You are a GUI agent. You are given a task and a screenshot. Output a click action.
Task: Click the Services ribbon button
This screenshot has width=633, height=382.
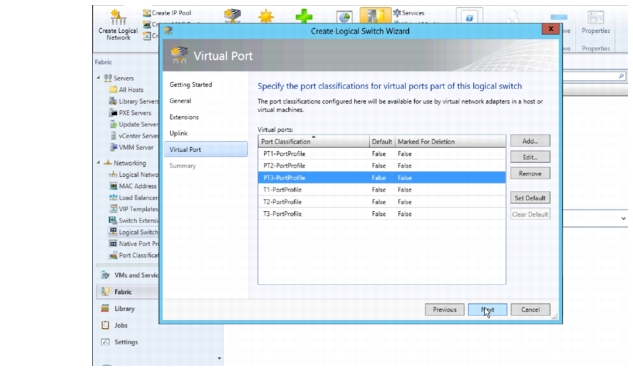tap(409, 13)
